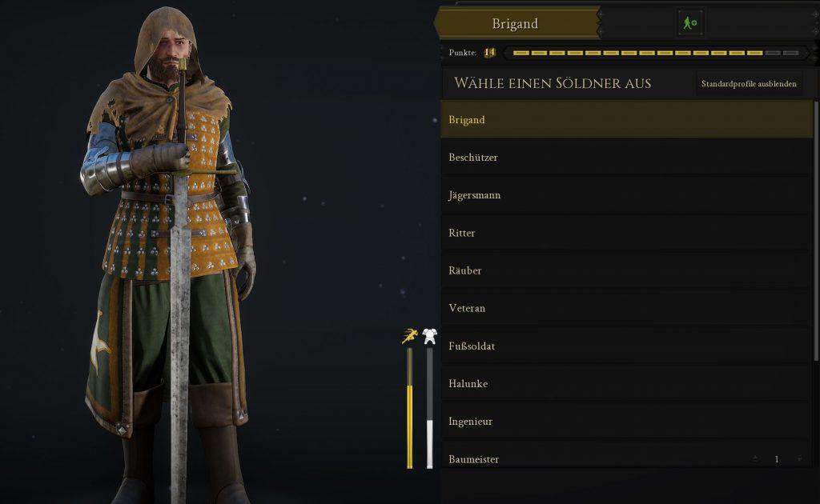
Task: Choose the Veteran profile
Action: [626, 308]
